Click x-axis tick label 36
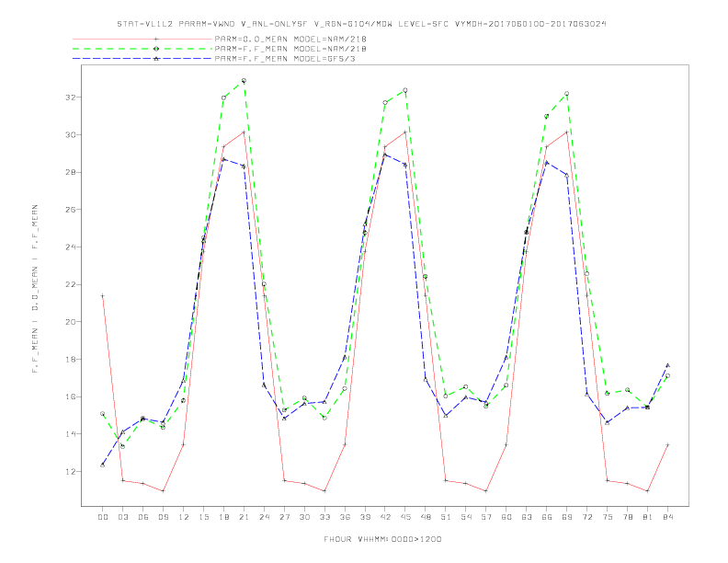This screenshot has width=728, height=563. tap(345, 517)
